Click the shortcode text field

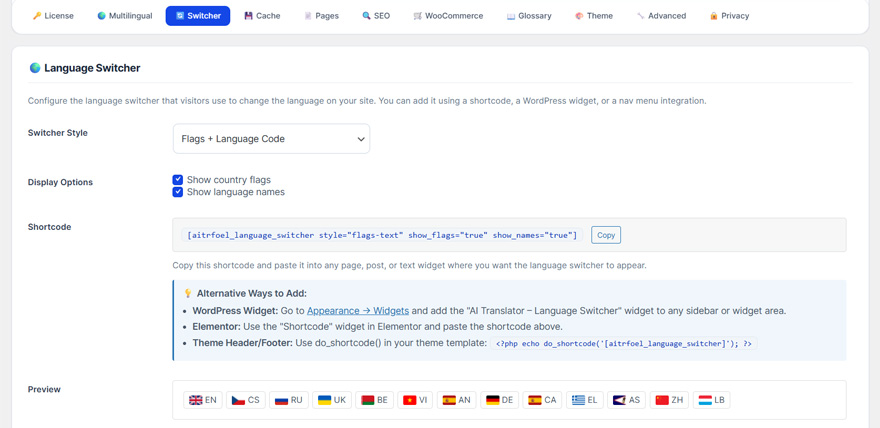[382, 235]
